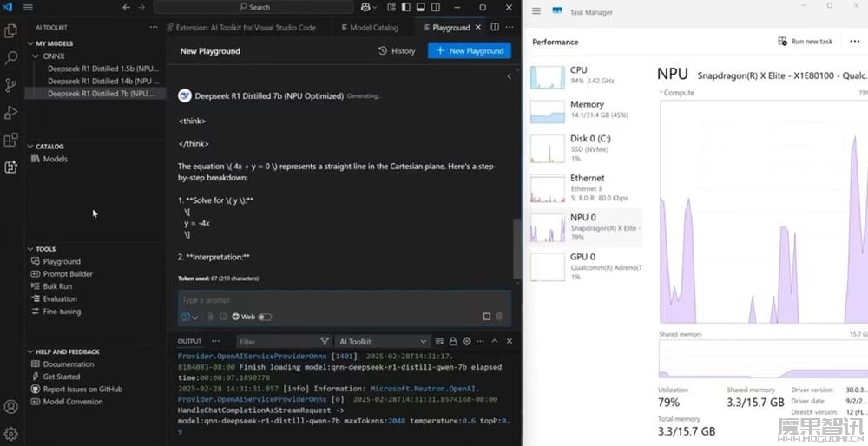868x446 pixels.
Task: Open the Evaluation tool
Action: pos(54,298)
